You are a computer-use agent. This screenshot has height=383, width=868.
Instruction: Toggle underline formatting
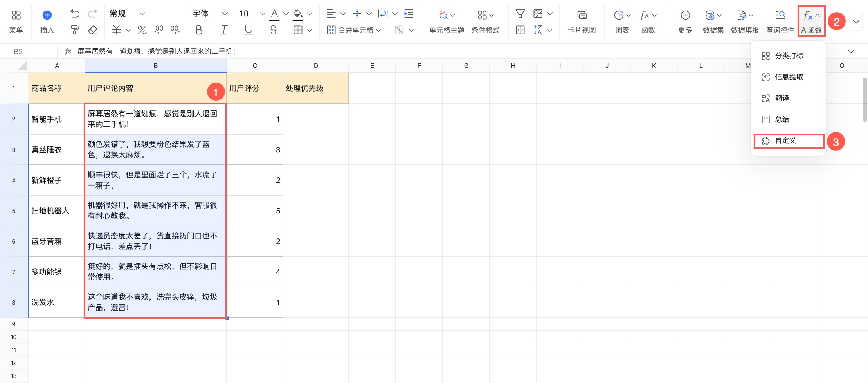click(249, 30)
